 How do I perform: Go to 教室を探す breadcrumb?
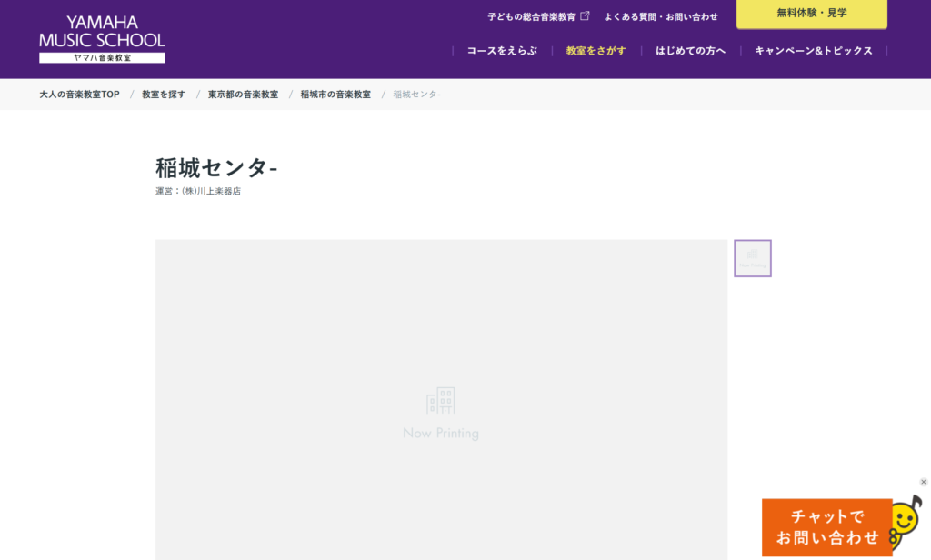[164, 95]
